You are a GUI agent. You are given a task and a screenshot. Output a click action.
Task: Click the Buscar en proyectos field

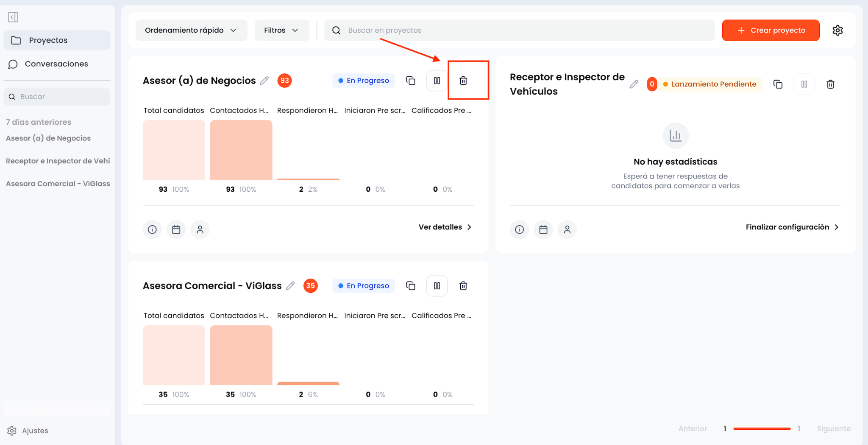click(x=519, y=30)
